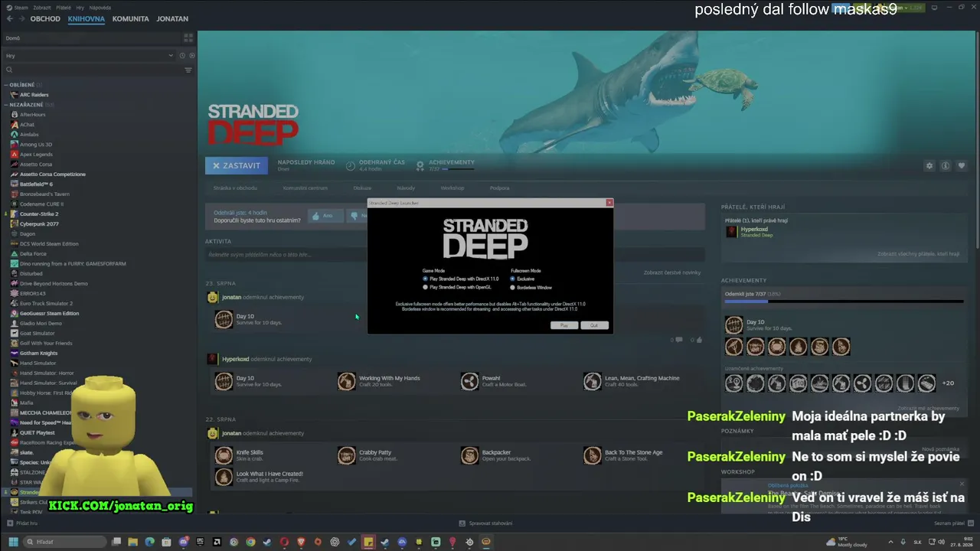Open the JONATAN profile tab
Viewport: 980px width, 551px height.
(172, 18)
